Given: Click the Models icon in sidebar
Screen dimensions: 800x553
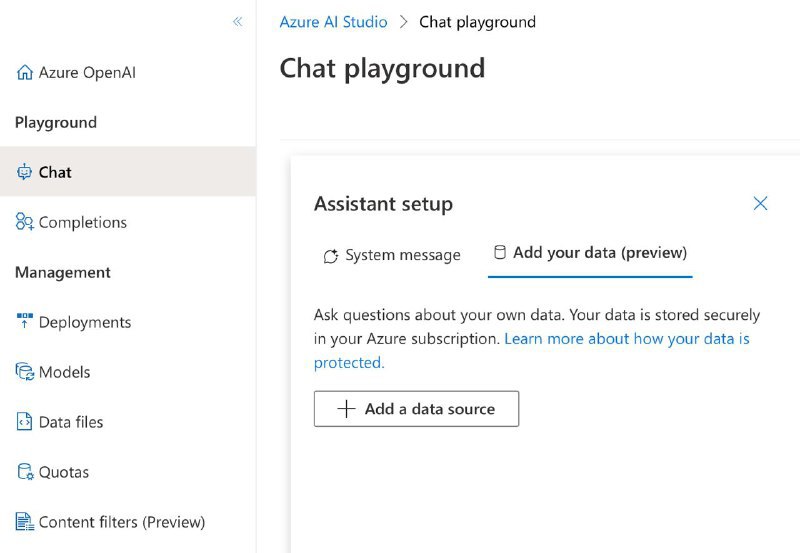Looking at the screenshot, I should (25, 372).
